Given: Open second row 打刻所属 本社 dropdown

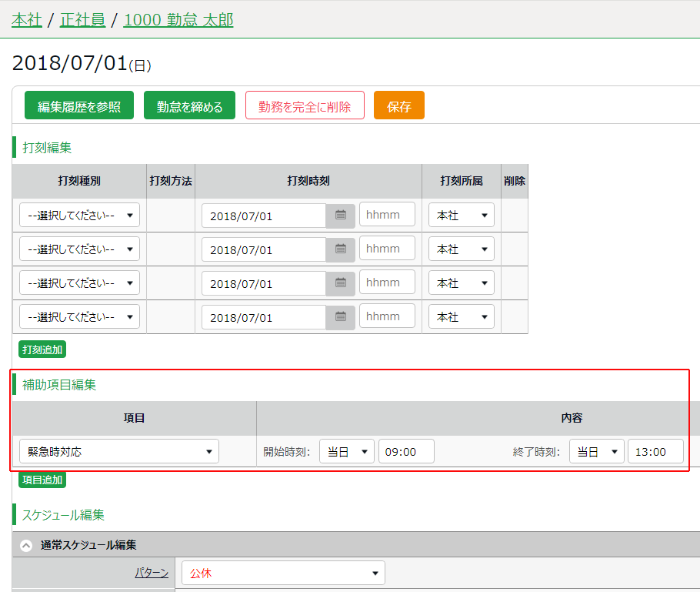Looking at the screenshot, I should (462, 249).
